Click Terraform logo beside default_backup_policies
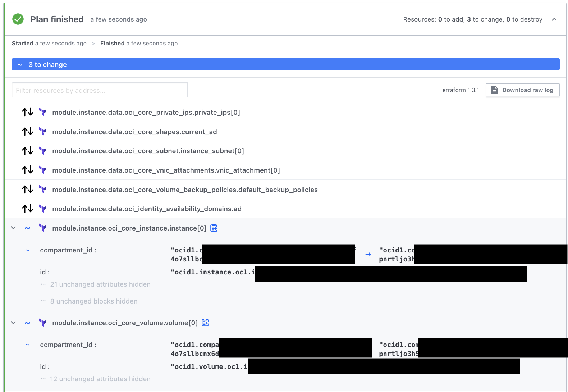568x392 pixels. click(x=43, y=190)
